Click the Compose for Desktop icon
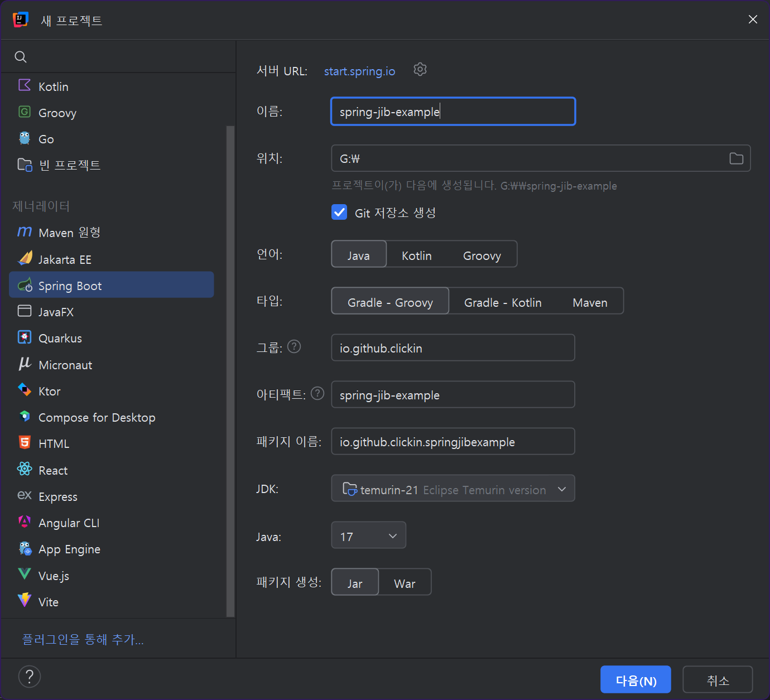770x700 pixels. [25, 416]
